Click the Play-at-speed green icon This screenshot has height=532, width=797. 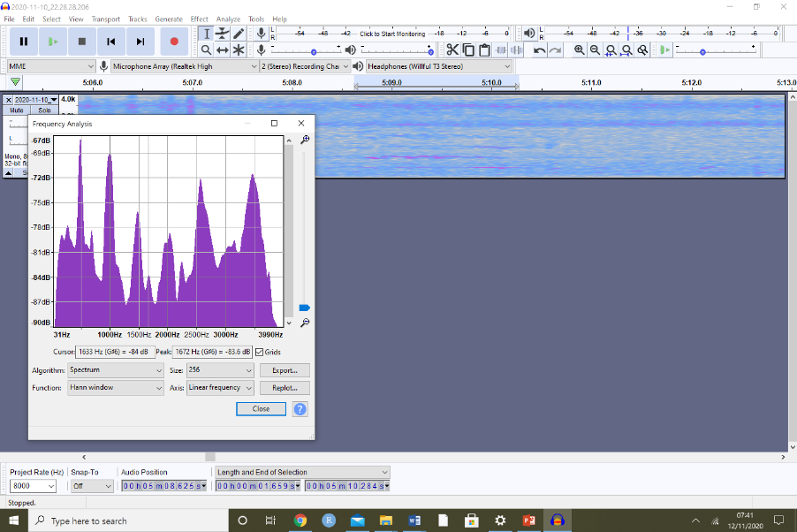[x=664, y=49]
